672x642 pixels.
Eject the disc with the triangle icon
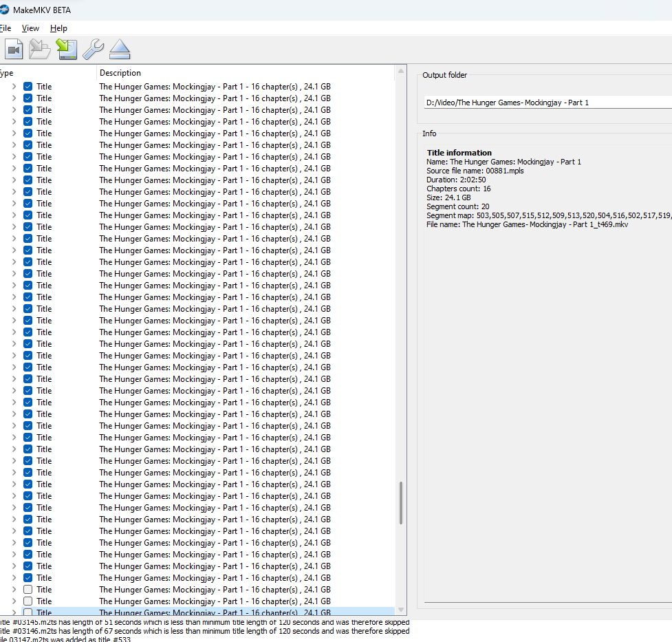tap(120, 50)
